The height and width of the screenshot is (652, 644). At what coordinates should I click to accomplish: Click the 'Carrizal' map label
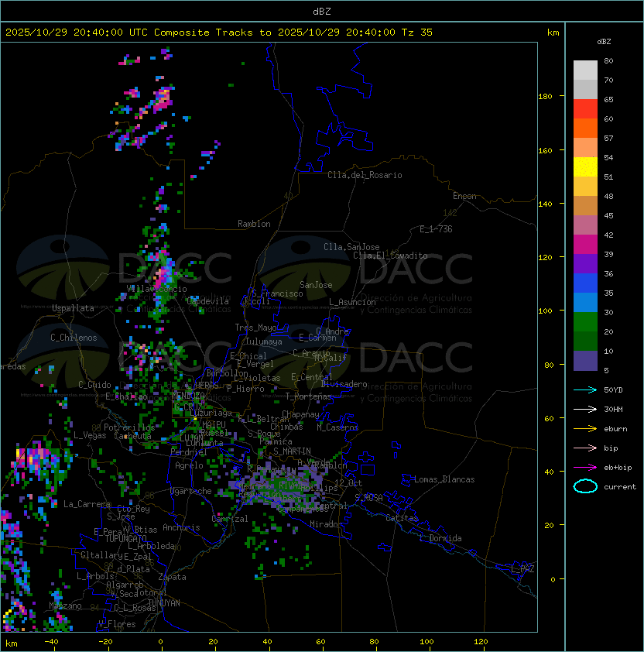(x=230, y=519)
